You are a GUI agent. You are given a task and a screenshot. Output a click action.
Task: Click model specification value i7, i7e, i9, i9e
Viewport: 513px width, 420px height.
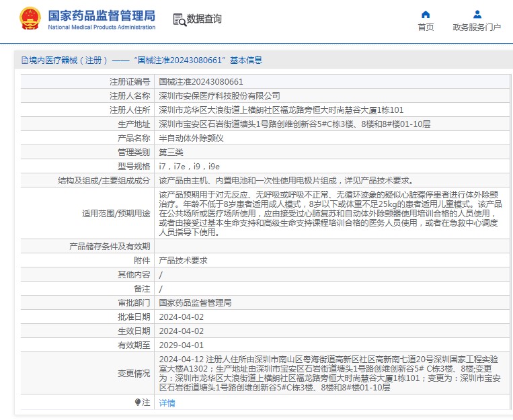189,166
